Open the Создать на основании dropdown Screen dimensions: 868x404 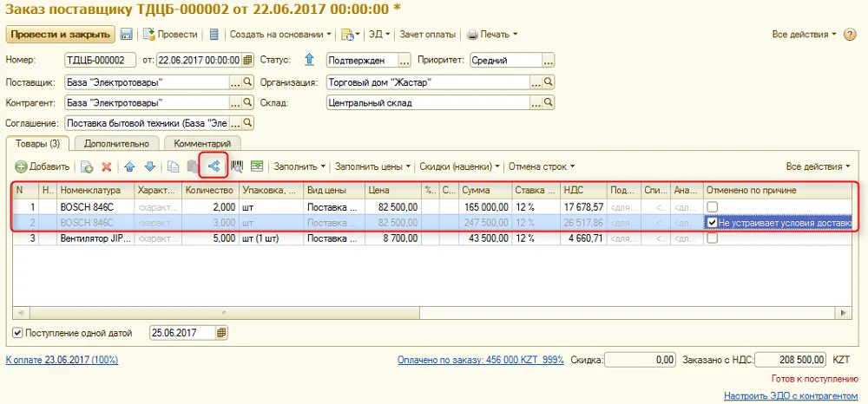click(280, 35)
